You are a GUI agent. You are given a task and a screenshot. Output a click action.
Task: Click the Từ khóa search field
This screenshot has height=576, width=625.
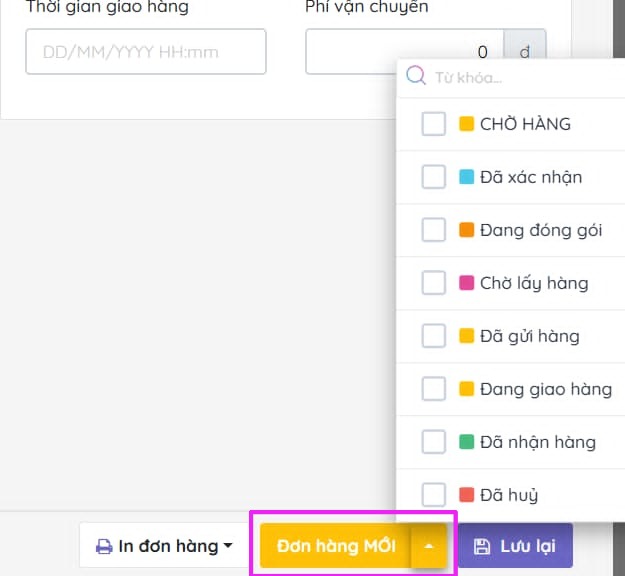pos(520,77)
